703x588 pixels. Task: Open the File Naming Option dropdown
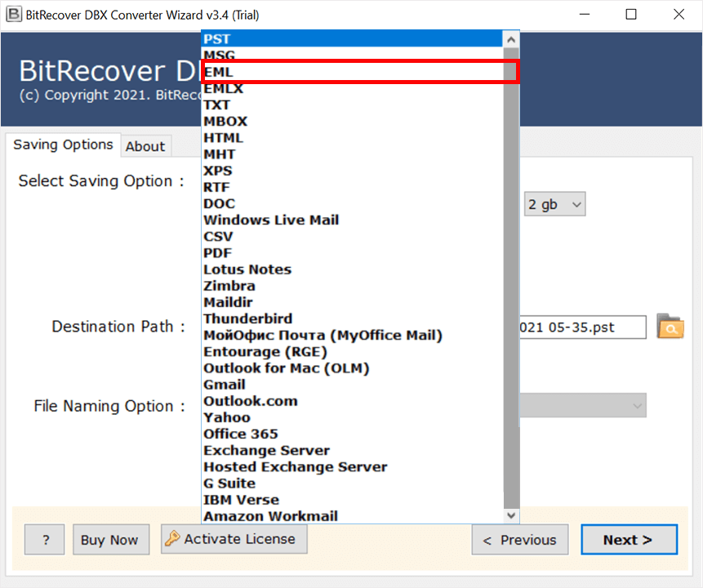click(583, 405)
